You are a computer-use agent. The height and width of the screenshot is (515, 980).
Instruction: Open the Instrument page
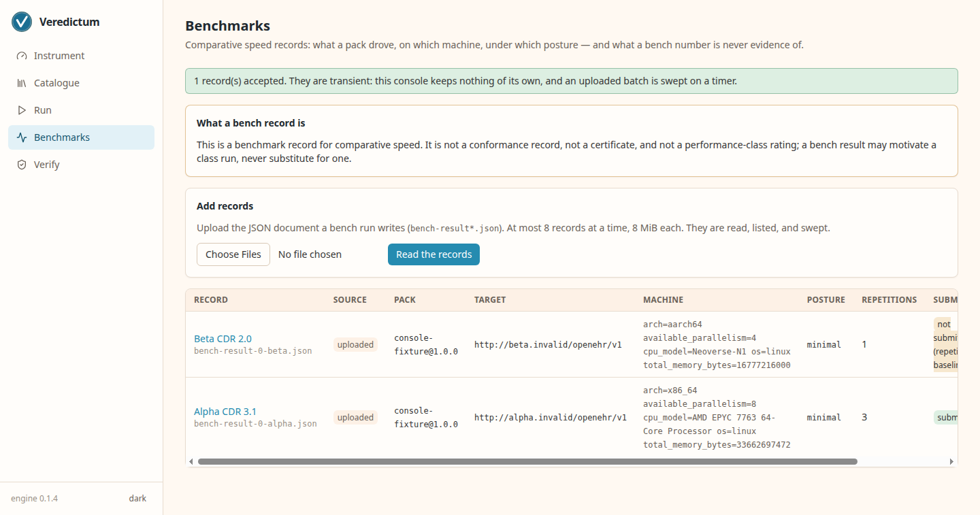click(81, 56)
